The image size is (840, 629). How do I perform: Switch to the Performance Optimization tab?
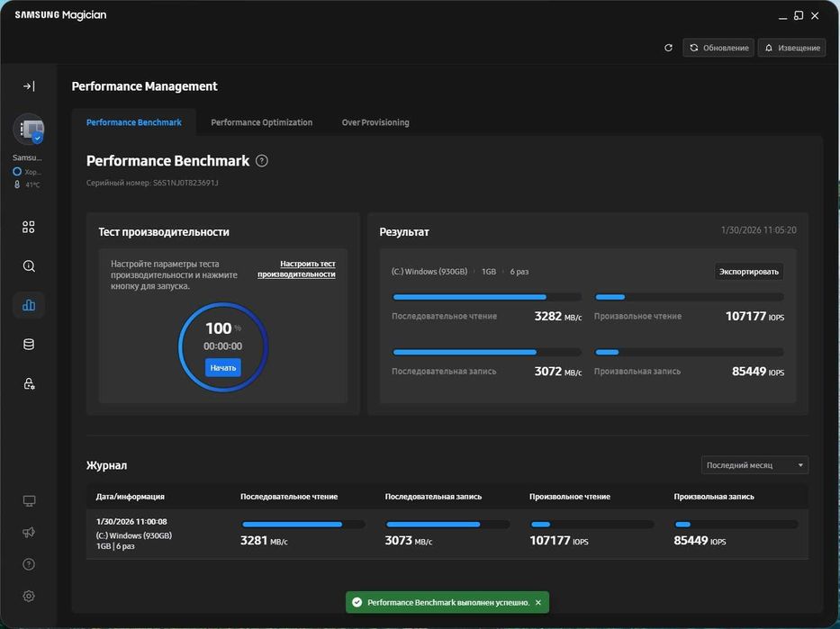pos(261,122)
